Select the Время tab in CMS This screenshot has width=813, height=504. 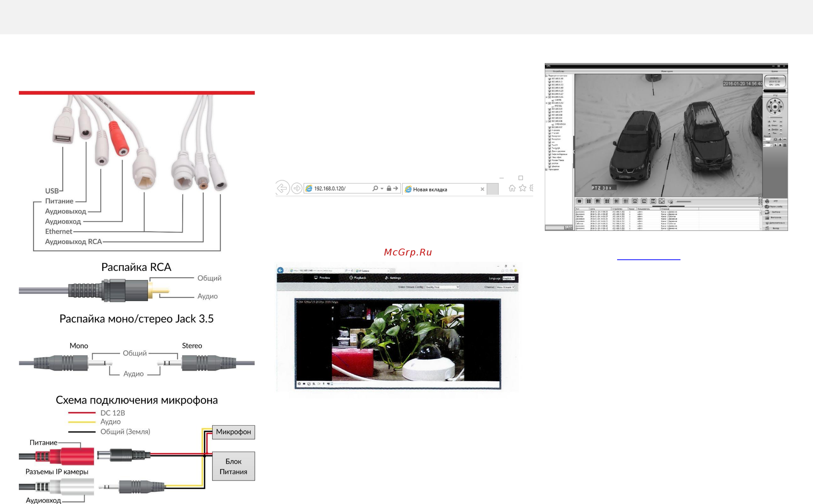[x=775, y=71]
